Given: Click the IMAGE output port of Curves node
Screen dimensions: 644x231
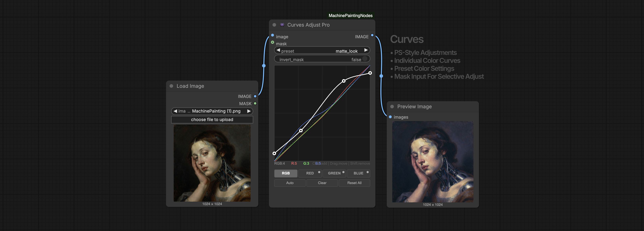Looking at the screenshot, I should pyautogui.click(x=372, y=35).
